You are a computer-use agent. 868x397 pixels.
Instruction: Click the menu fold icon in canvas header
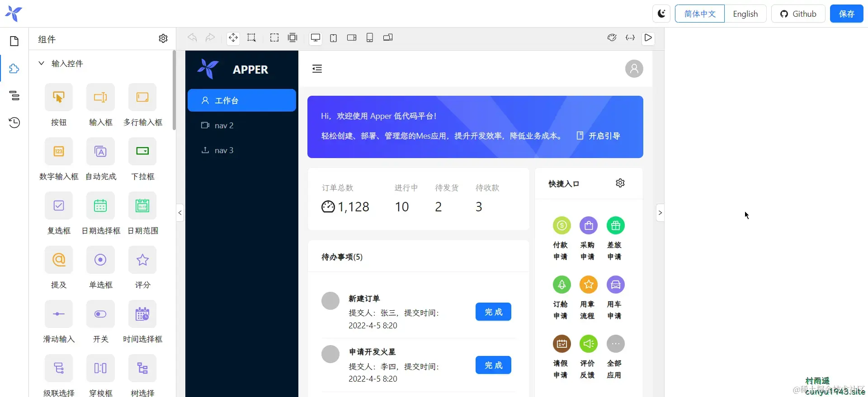click(317, 69)
